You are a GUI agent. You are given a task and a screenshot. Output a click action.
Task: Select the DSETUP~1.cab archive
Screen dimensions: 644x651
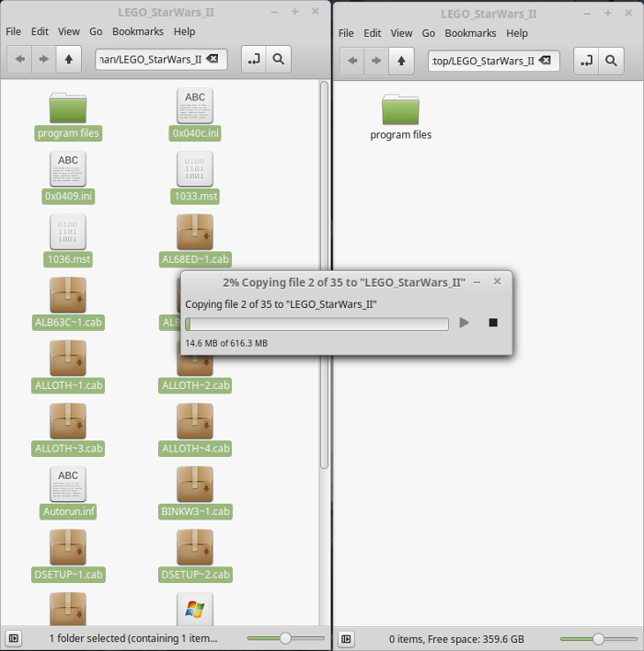point(68,556)
